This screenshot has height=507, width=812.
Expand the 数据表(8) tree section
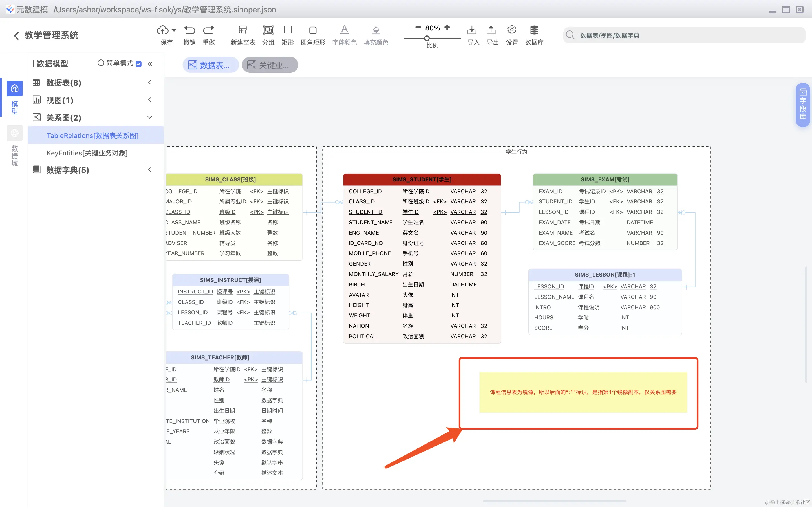coord(150,83)
